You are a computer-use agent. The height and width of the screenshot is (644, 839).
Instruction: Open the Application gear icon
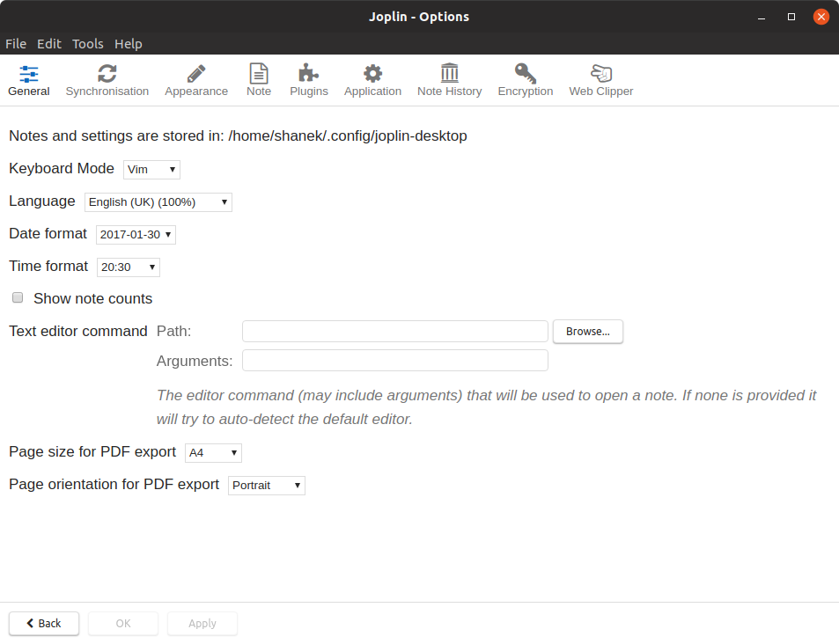tap(373, 73)
